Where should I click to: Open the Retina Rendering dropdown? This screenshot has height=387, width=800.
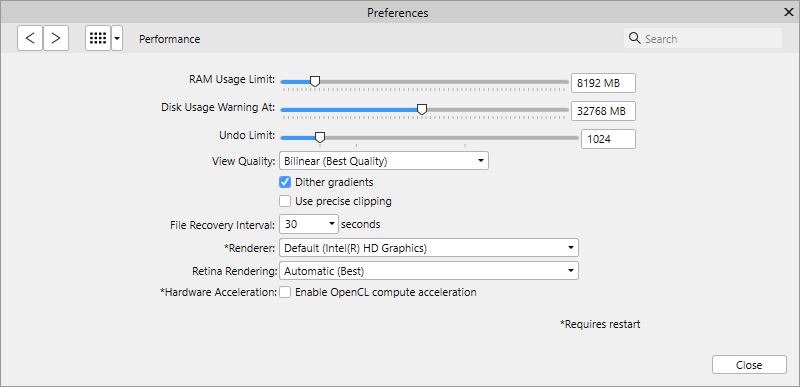point(429,271)
